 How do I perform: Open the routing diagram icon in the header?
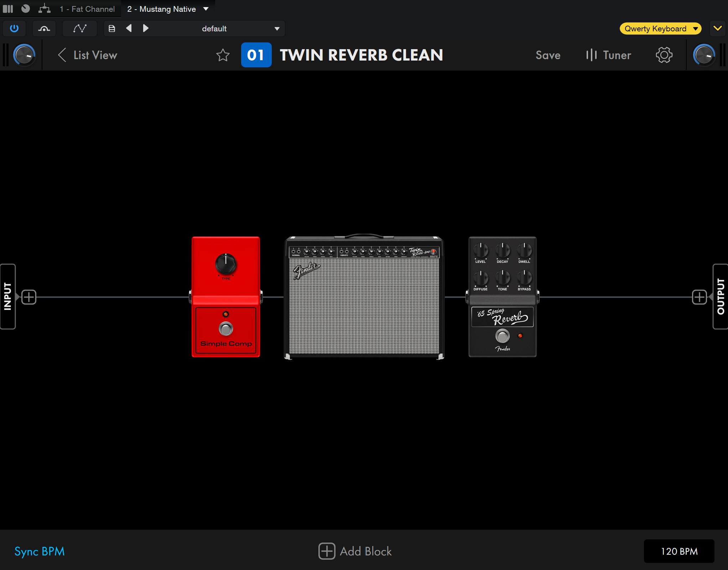coord(45,9)
